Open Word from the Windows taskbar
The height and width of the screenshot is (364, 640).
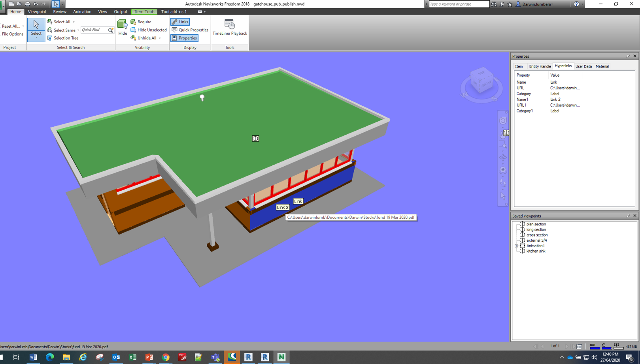(x=33, y=357)
